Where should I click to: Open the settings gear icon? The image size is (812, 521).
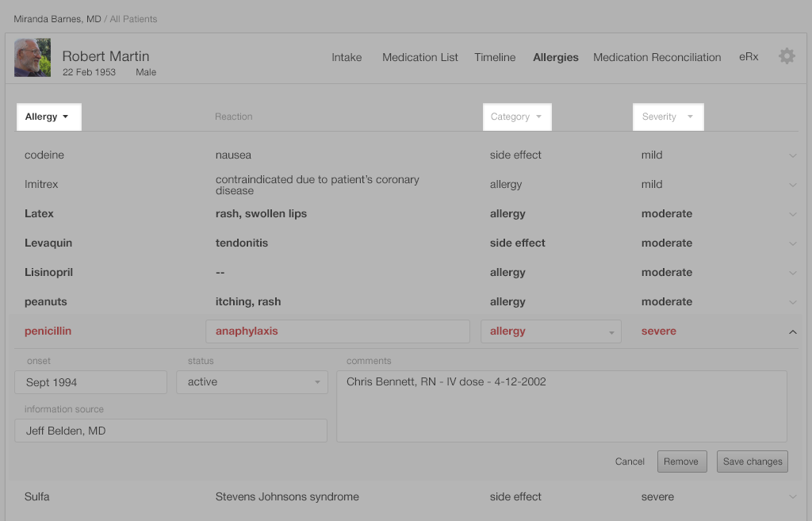click(786, 56)
